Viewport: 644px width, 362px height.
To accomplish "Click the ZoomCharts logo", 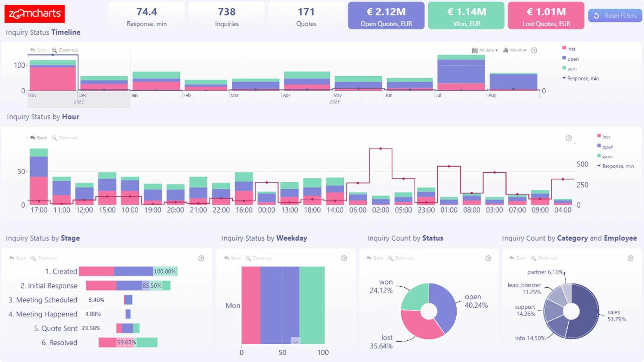I will click(x=35, y=14).
